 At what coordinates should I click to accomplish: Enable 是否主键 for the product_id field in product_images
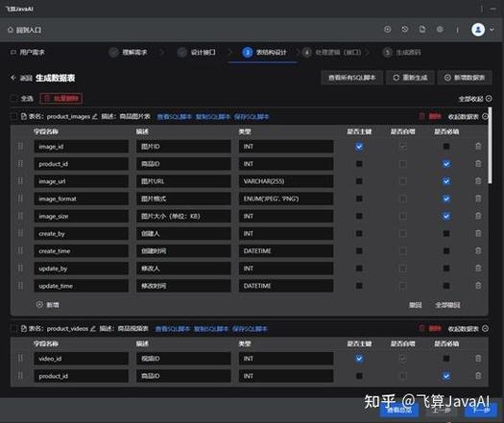[359, 164]
